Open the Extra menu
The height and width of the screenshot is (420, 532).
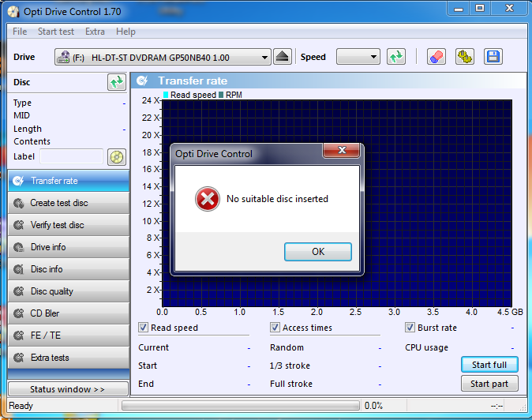click(x=95, y=32)
